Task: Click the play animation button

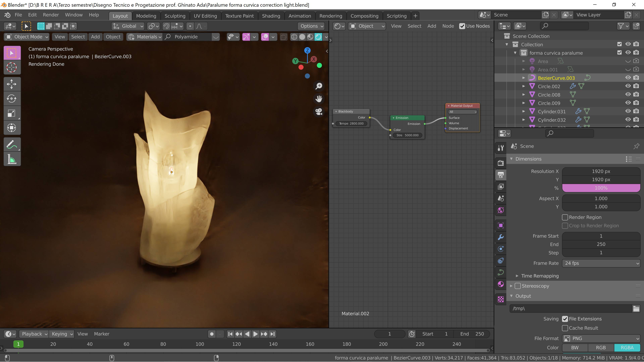Action: (255, 334)
